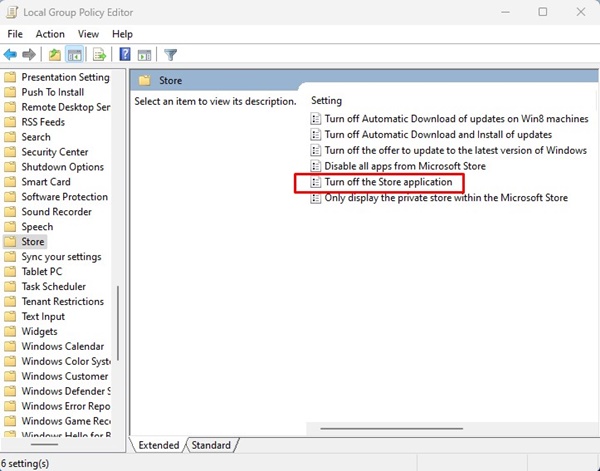The height and width of the screenshot is (471, 600).
Task: Open the Help question mark icon
Action: [x=125, y=54]
